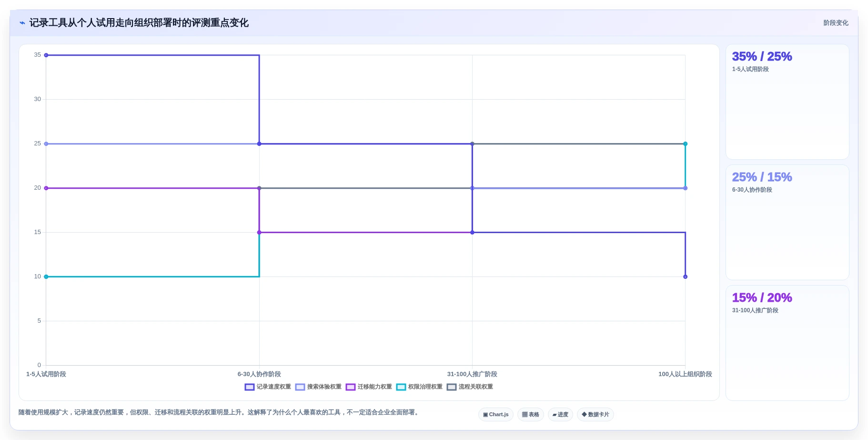Click the gray point at 25 on 31-100人推广阶段
Screen dimensions: 868x440
tap(473, 144)
